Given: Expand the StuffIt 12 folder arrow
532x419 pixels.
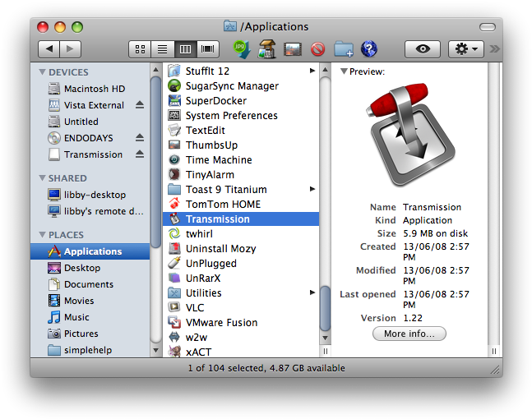Looking at the screenshot, I should (x=312, y=71).
